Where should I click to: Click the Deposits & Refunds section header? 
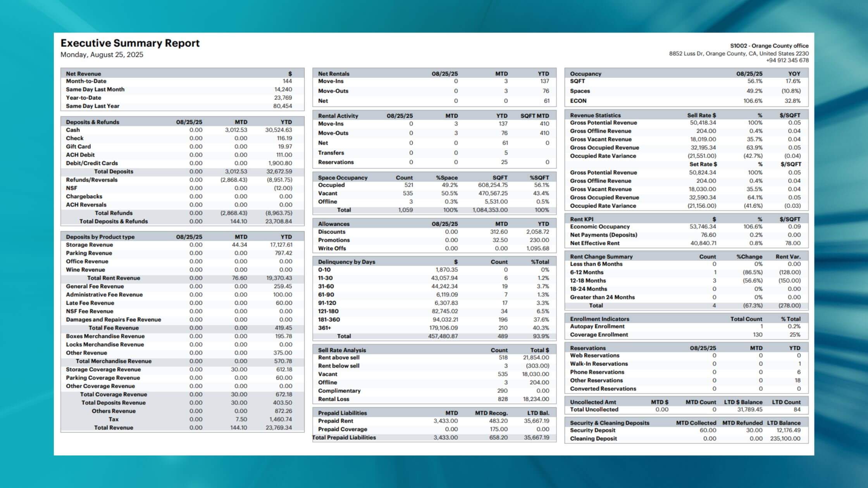[x=93, y=122]
